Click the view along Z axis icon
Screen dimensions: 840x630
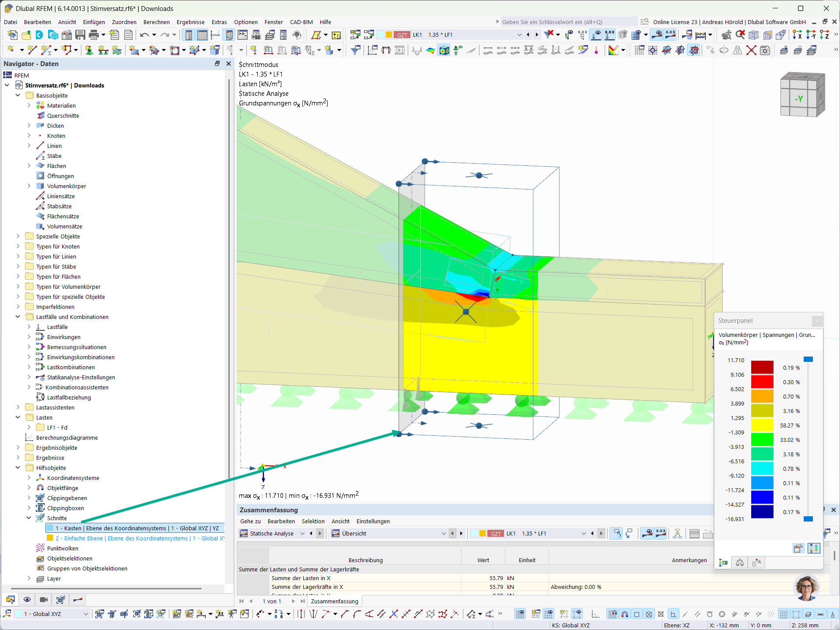(825, 35)
